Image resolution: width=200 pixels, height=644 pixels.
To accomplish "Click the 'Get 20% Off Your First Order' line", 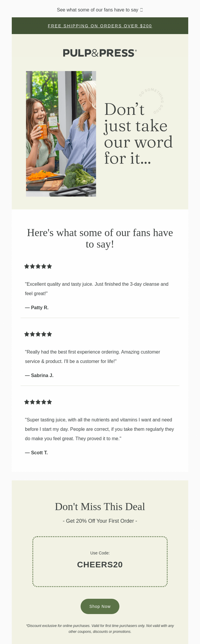I will pos(100,521).
